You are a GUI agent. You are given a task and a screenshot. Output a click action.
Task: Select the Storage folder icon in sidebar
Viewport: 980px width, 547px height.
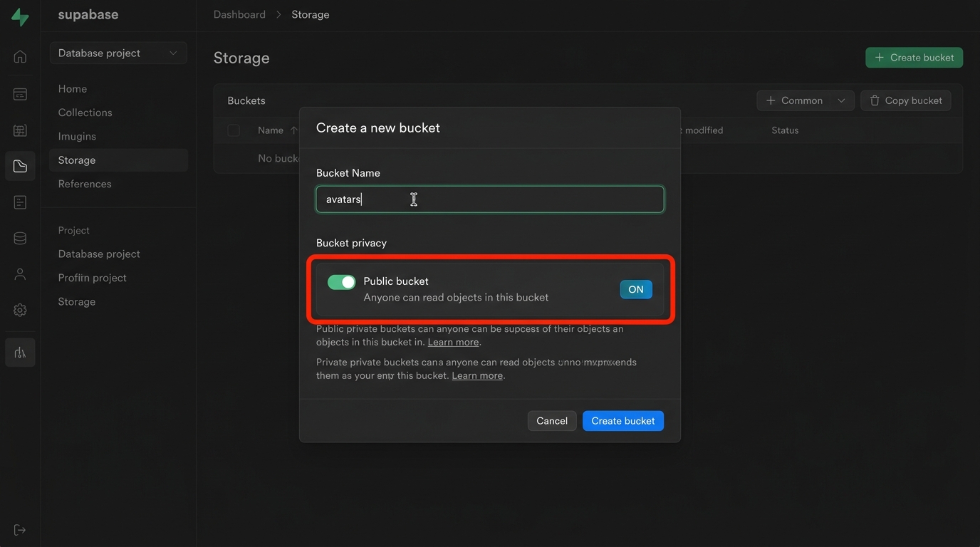20,167
